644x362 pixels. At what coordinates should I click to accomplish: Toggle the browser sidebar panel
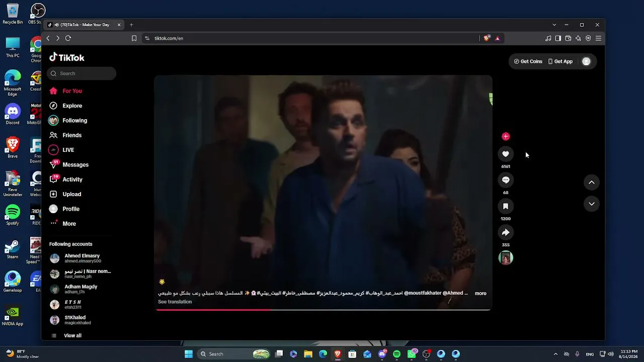[x=558, y=38]
